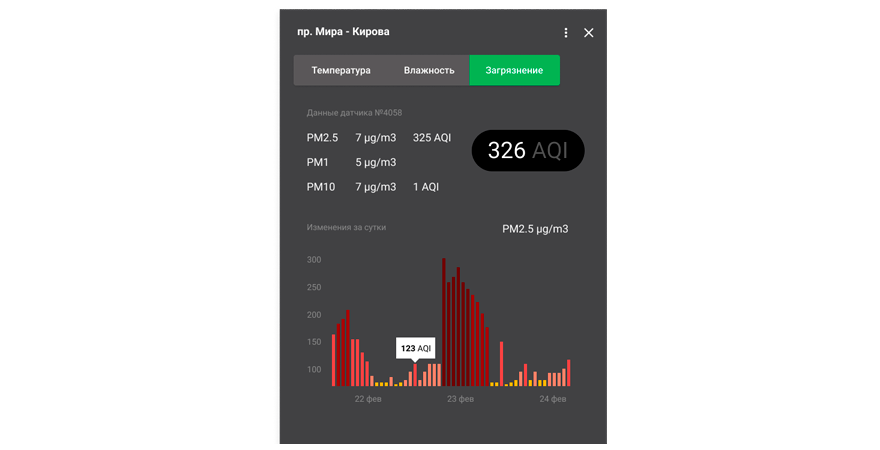Click the 123 AQI chart tooltip
880x450 pixels.
(415, 348)
